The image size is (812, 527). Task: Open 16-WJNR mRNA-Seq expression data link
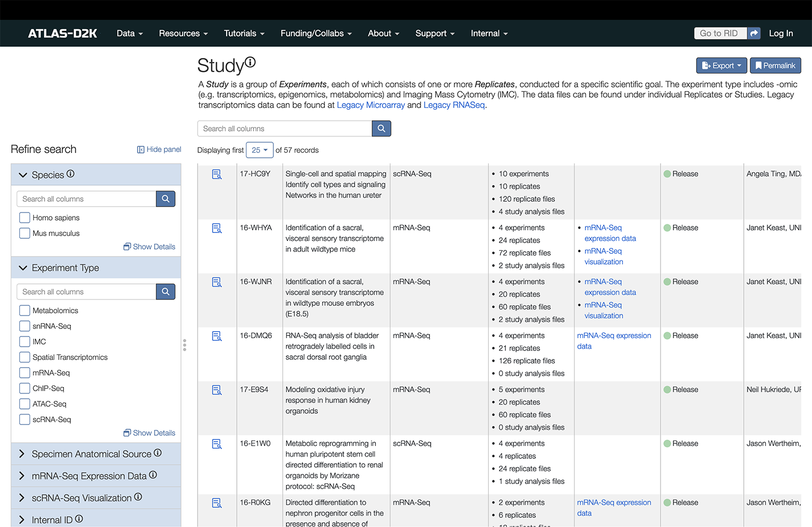[x=610, y=287]
